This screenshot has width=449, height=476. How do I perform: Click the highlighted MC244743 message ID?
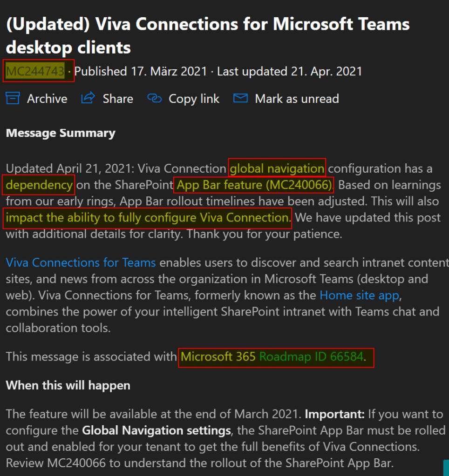point(35,71)
